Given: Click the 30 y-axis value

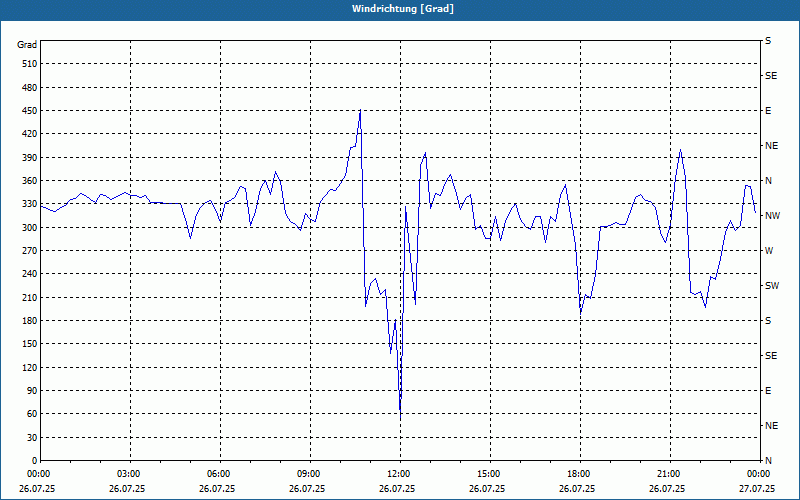Looking at the screenshot, I should click(32, 437).
